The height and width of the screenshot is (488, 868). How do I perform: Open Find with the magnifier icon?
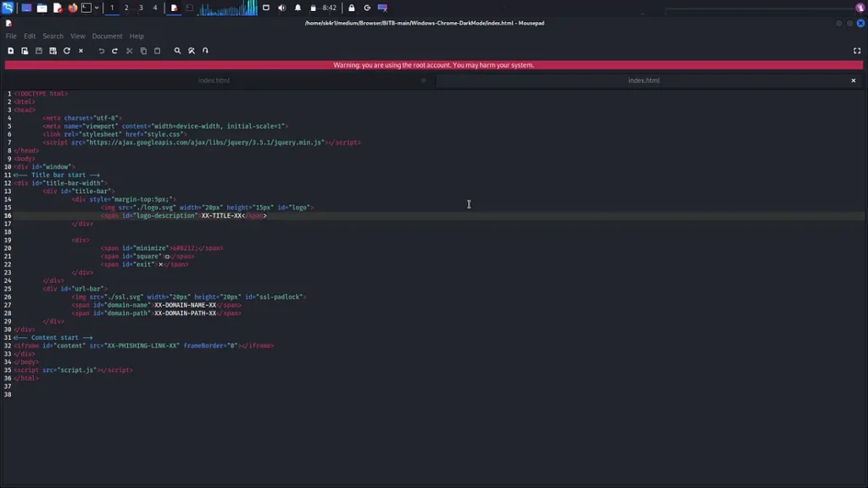(x=177, y=51)
